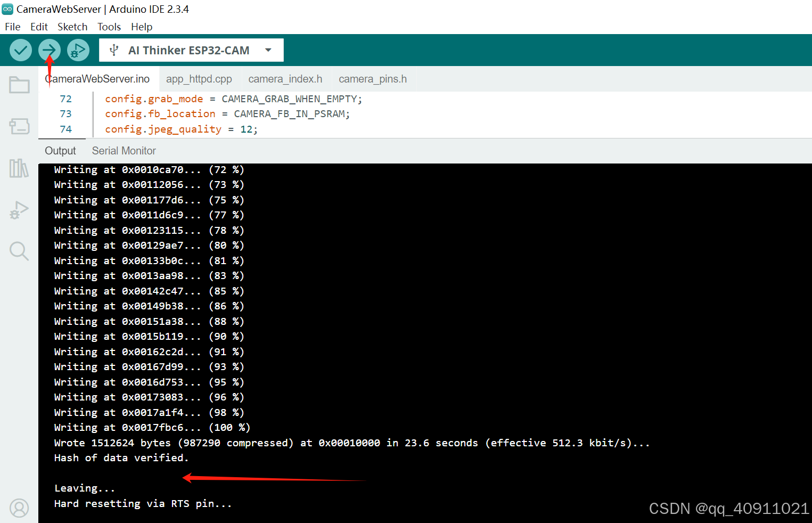
Task: Switch to the camera_pins.h tab
Action: [372, 78]
